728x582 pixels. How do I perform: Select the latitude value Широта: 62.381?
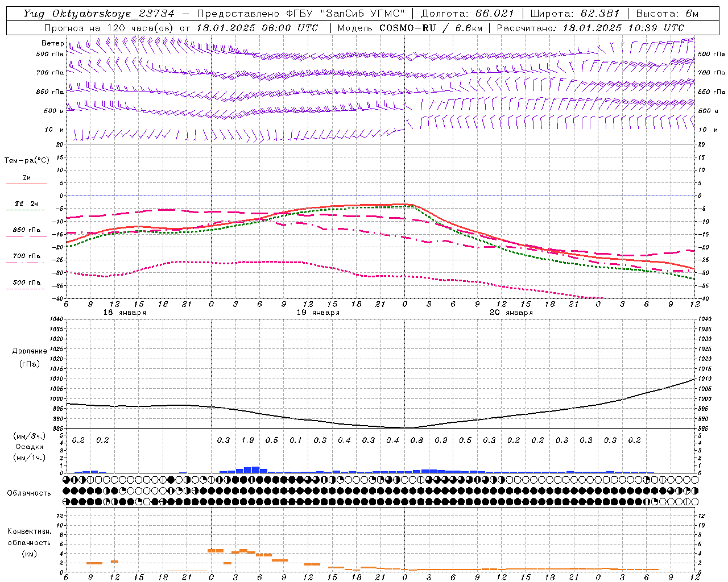(x=574, y=14)
